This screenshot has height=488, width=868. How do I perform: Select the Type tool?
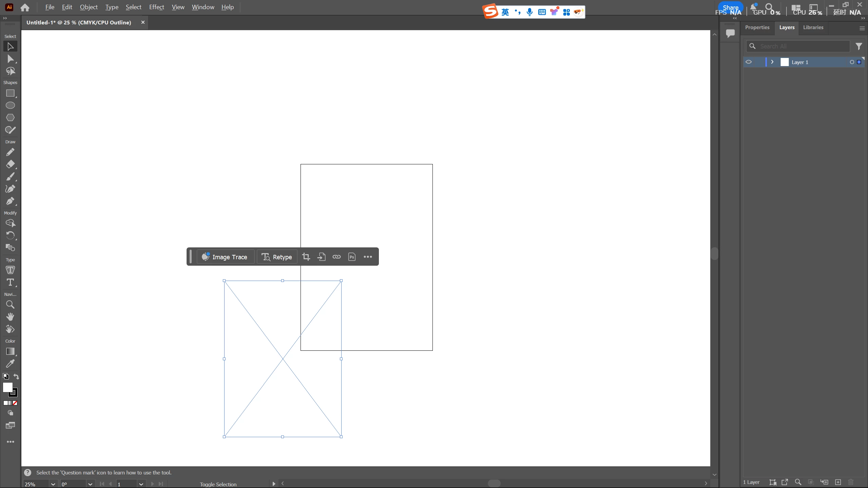click(10, 282)
